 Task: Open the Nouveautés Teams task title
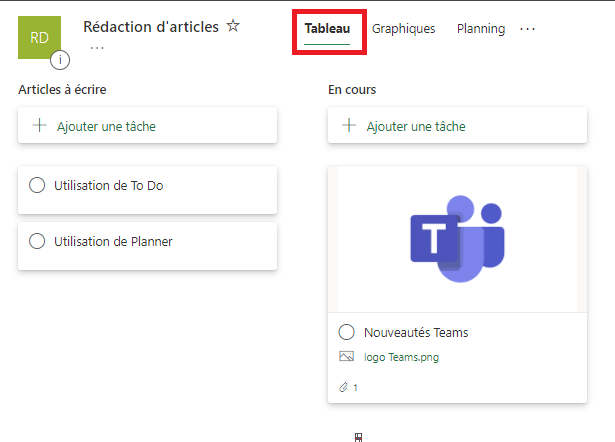tap(416, 333)
